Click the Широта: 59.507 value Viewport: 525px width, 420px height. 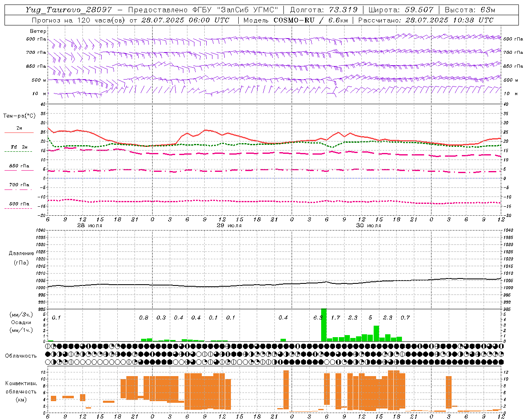pos(401,10)
